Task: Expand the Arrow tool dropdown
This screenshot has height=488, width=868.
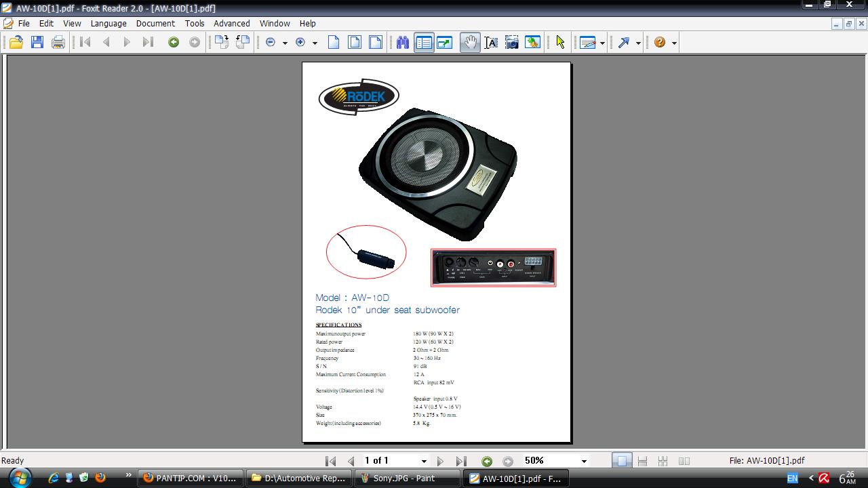Action: click(x=638, y=43)
